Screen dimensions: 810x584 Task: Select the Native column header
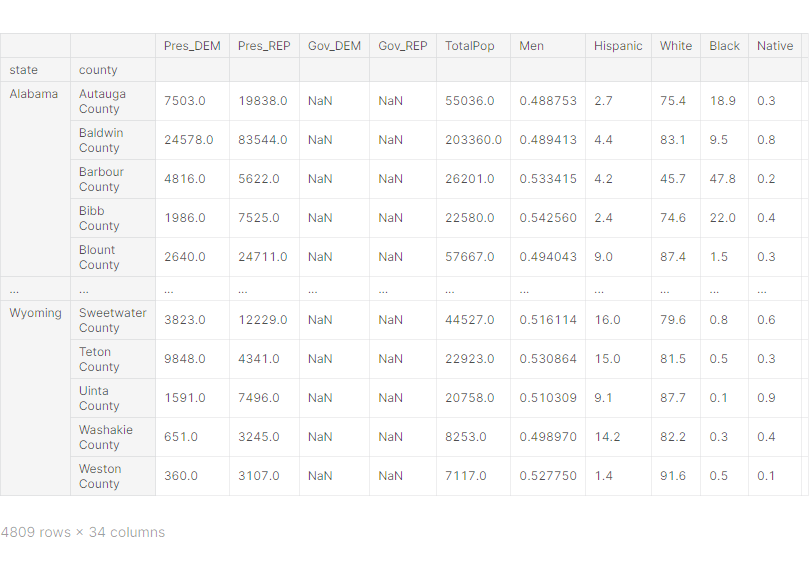click(x=775, y=46)
